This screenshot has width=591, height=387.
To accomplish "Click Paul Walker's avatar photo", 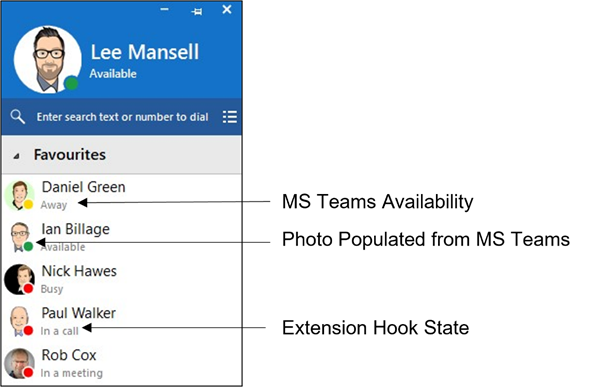I will [x=19, y=321].
